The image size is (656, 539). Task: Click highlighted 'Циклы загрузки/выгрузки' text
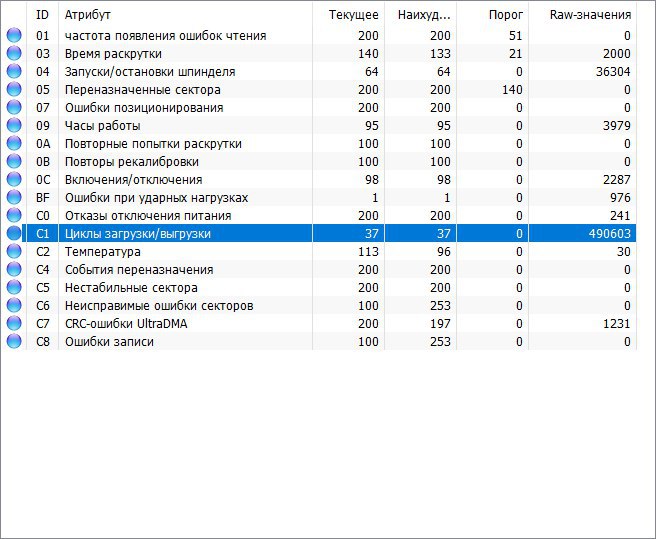pos(138,234)
